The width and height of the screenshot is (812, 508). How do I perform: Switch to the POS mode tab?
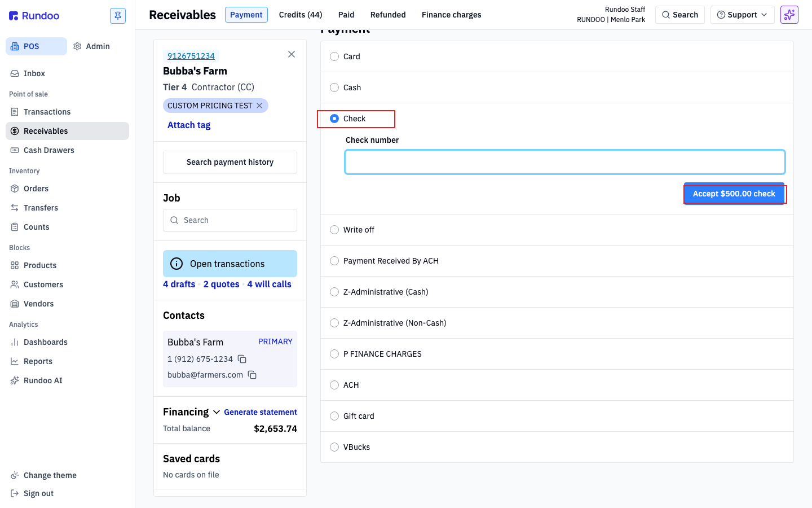click(36, 46)
